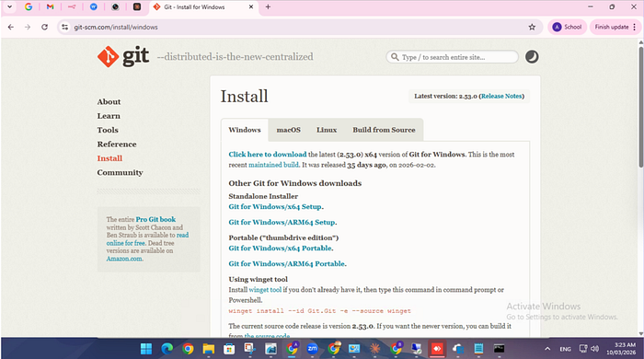Screen dimensions: 644x359
Task: Open the School profile button
Action: coord(567,27)
